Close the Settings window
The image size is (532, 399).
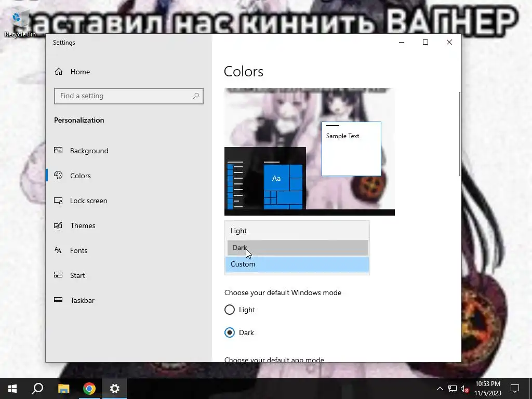[x=449, y=42]
